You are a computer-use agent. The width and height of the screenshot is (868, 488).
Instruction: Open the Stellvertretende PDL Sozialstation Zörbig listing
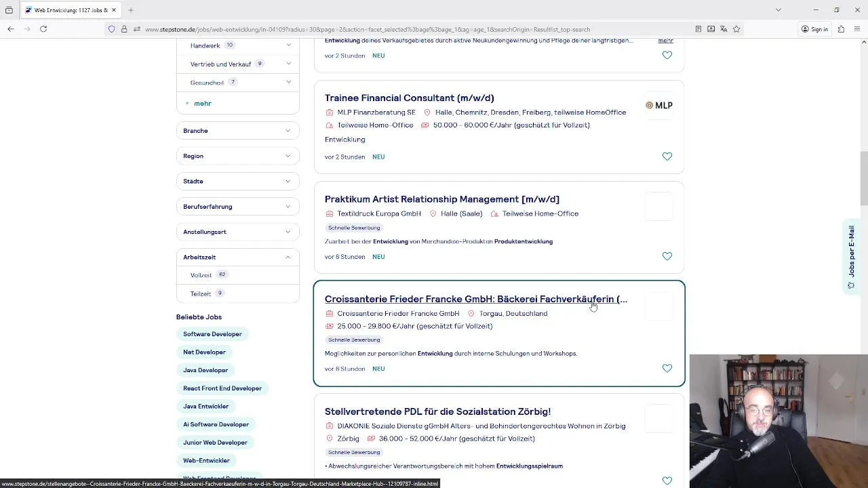[437, 411]
